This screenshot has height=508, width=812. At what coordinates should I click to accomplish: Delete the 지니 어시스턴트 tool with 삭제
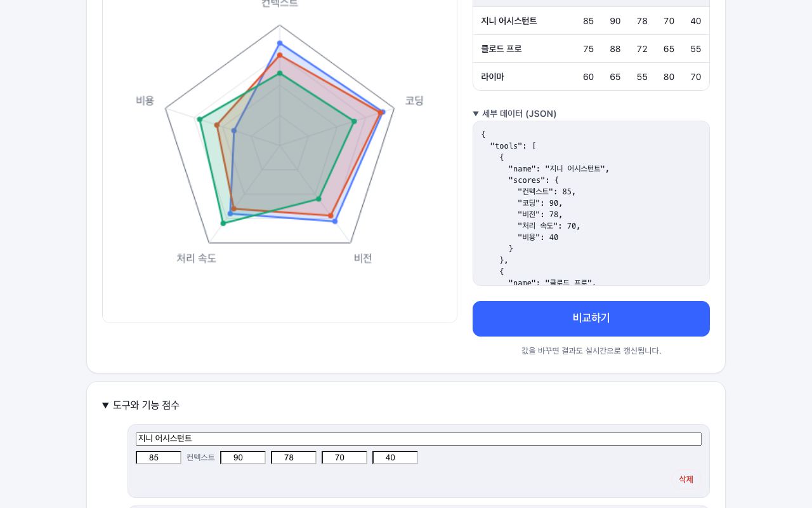click(x=686, y=479)
